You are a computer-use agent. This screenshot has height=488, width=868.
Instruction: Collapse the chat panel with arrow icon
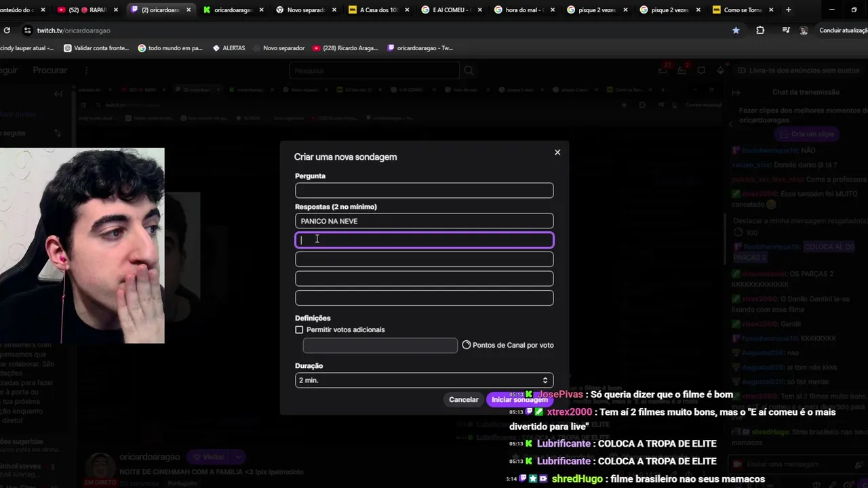736,92
